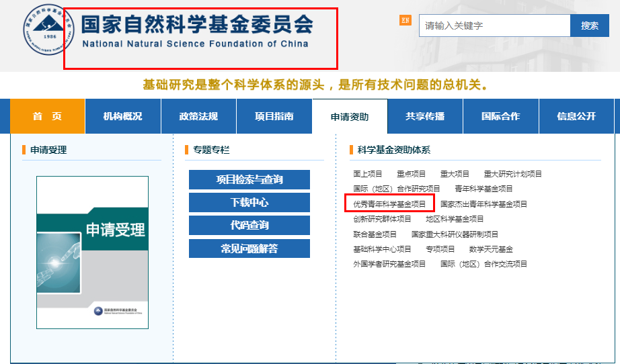Image resolution: width=620 pixels, height=364 pixels.
Task: Open the 面上项目 link
Action: [x=368, y=174]
